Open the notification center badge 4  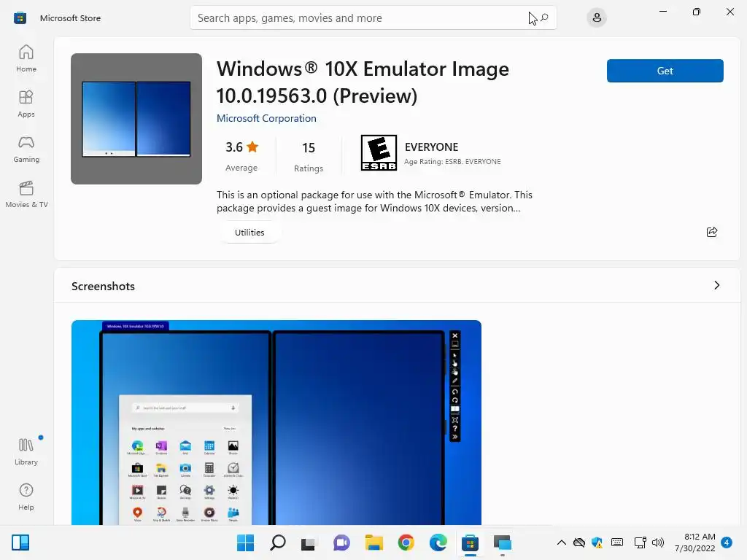click(x=727, y=542)
